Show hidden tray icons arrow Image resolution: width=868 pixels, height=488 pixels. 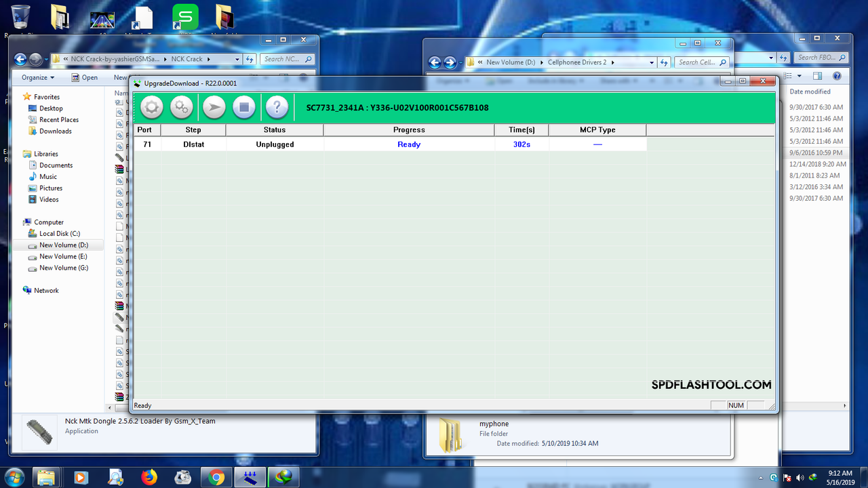[x=761, y=477]
